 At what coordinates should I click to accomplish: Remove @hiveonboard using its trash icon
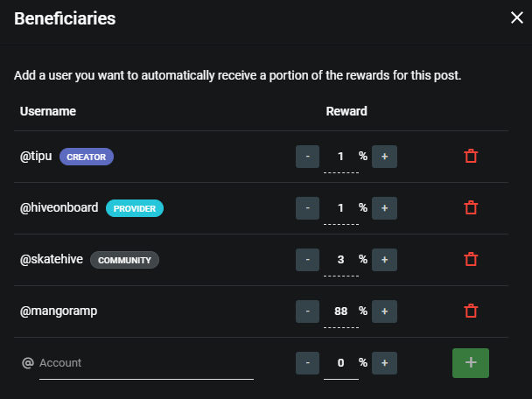coord(471,207)
